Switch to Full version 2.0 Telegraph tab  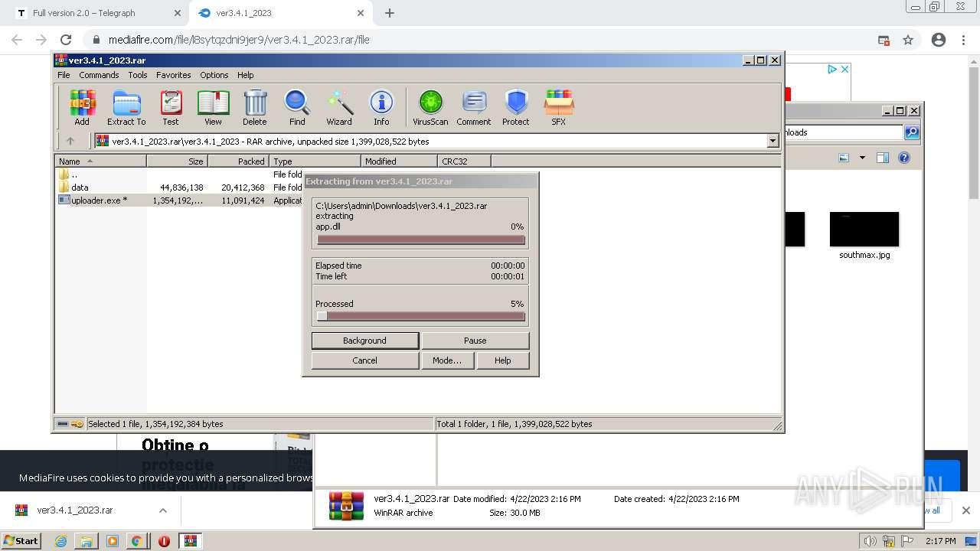(96, 13)
